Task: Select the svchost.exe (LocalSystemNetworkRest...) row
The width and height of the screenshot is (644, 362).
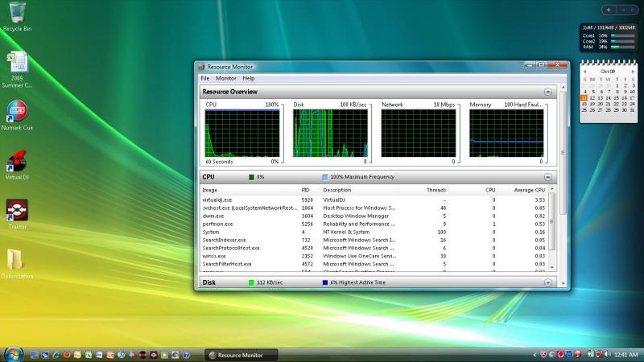Action: [x=374, y=208]
